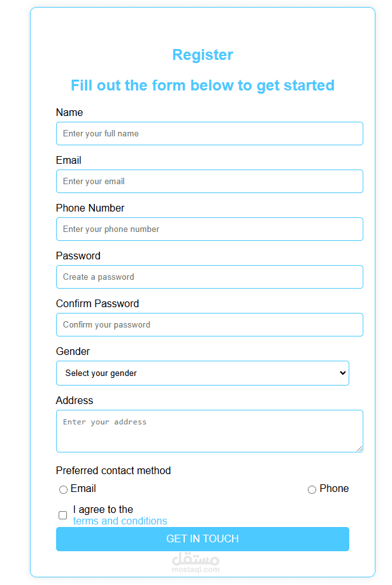This screenshot has width=392, height=585.
Task: Click the mostaql watermark logo
Action: tap(196, 562)
